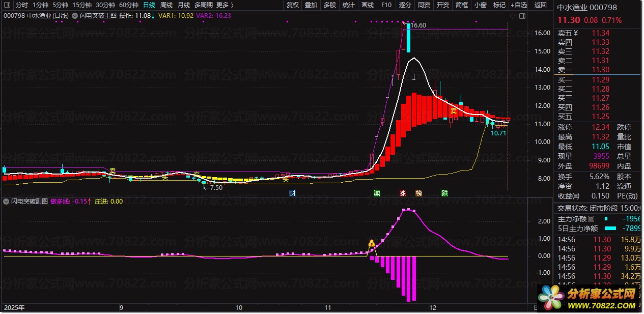Click the 榜 event marker icon
Screen dimensions: 644x314
point(418,193)
